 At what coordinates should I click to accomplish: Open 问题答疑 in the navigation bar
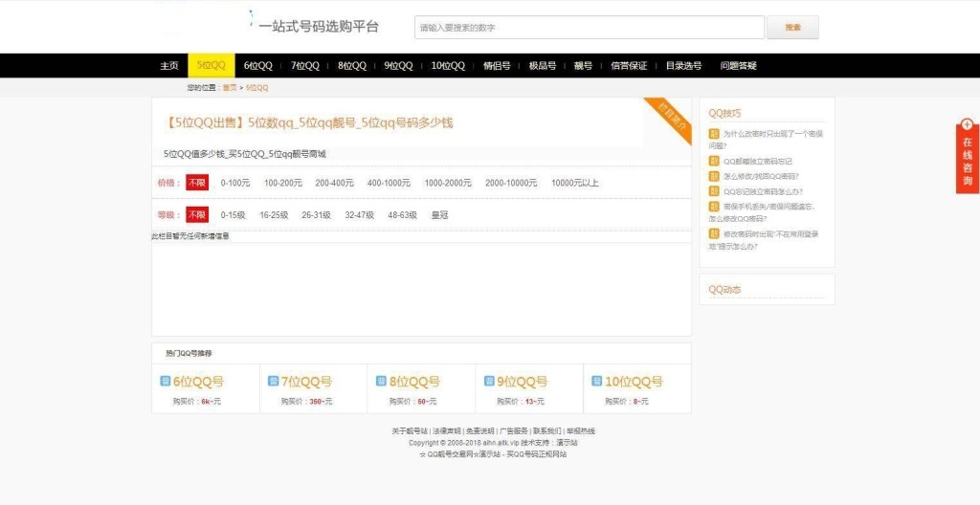(738, 66)
